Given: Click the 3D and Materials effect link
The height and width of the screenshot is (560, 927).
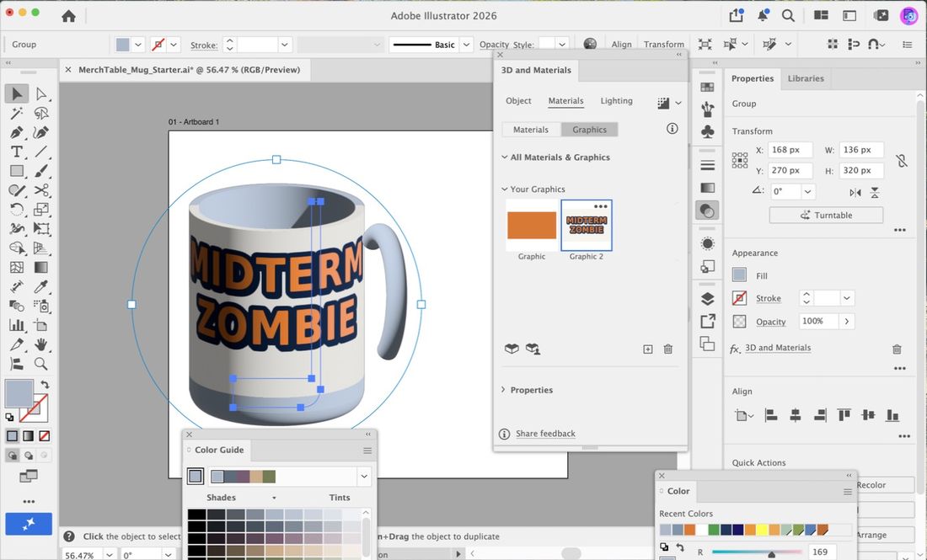Looking at the screenshot, I should 778,348.
